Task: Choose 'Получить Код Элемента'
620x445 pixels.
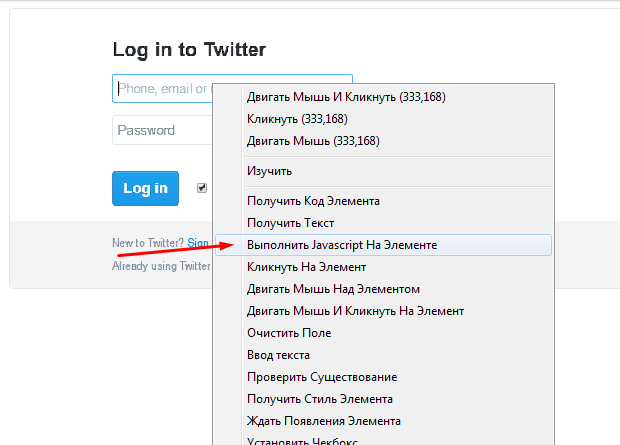Action: [x=383, y=201]
